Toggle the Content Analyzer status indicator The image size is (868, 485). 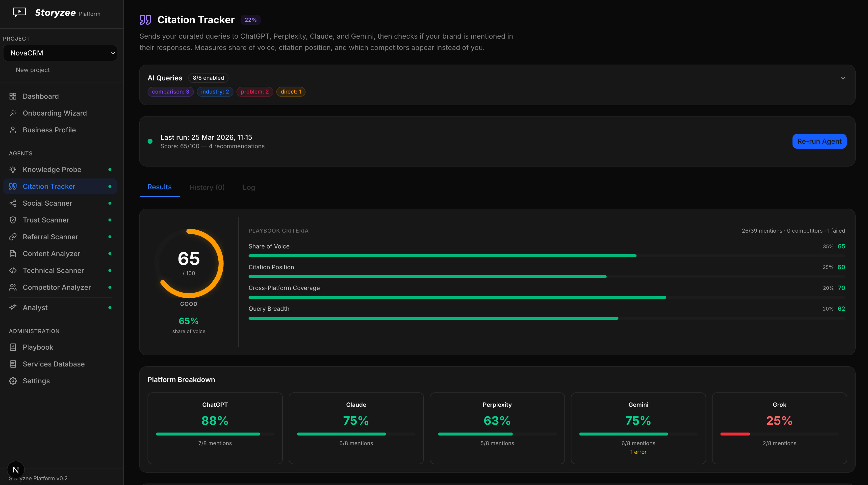110,253
